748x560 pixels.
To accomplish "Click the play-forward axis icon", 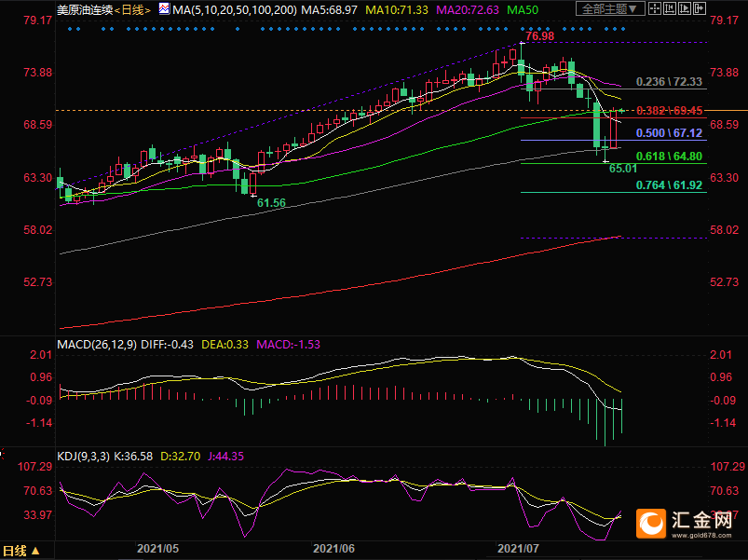I will point(684,8).
